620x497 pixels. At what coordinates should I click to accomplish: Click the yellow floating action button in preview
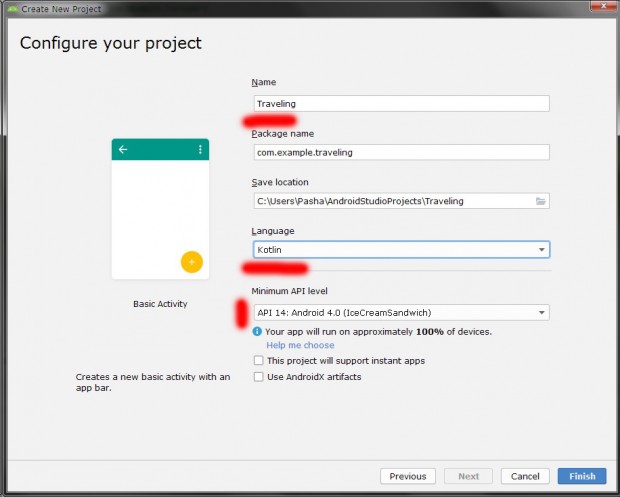191,262
